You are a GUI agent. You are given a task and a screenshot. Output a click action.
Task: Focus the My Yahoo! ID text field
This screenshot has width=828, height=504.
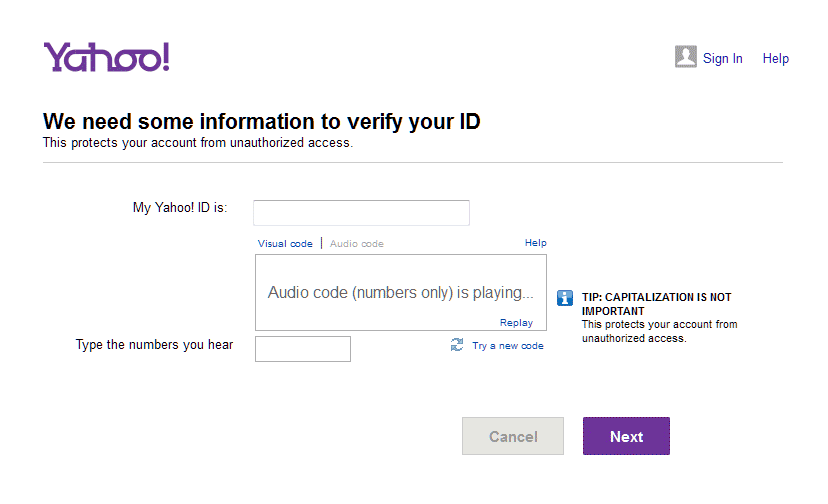pyautogui.click(x=361, y=213)
